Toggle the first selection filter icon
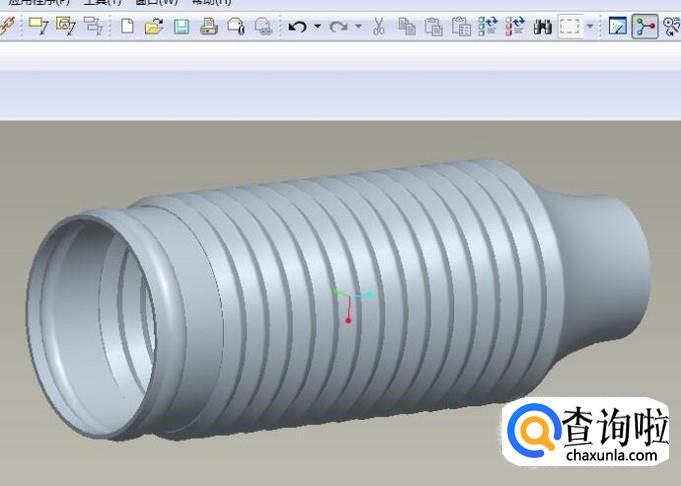 pyautogui.click(x=38, y=27)
